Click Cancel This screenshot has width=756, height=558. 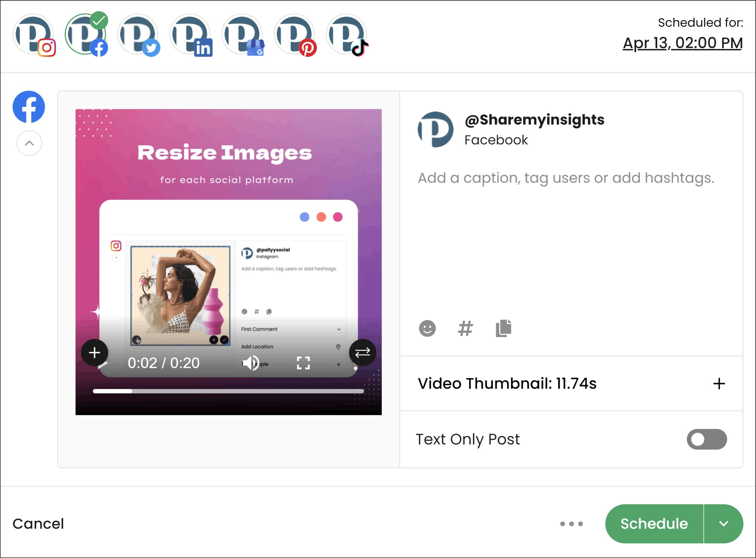pos(38,524)
